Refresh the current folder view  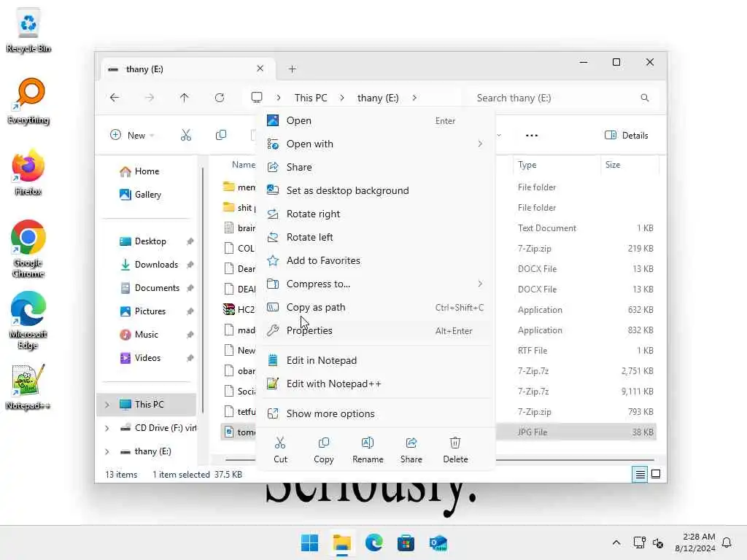(220, 98)
